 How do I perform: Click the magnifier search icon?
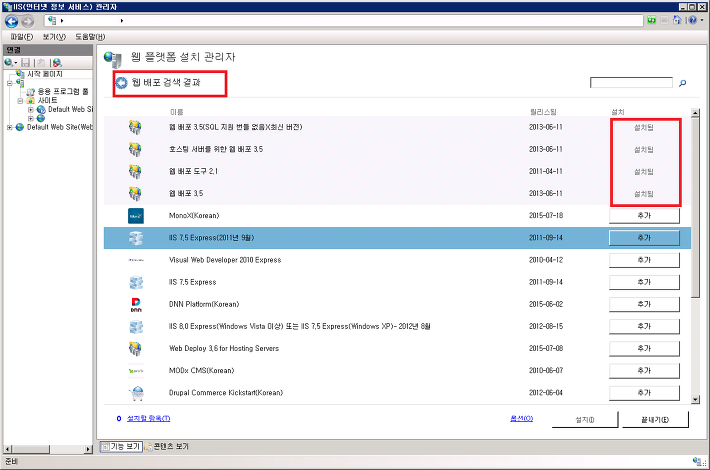(683, 83)
